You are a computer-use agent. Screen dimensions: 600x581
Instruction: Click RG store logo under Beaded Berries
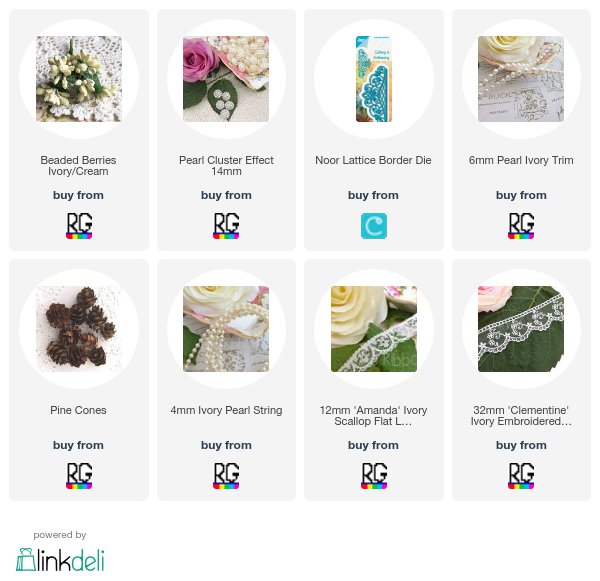[79, 226]
